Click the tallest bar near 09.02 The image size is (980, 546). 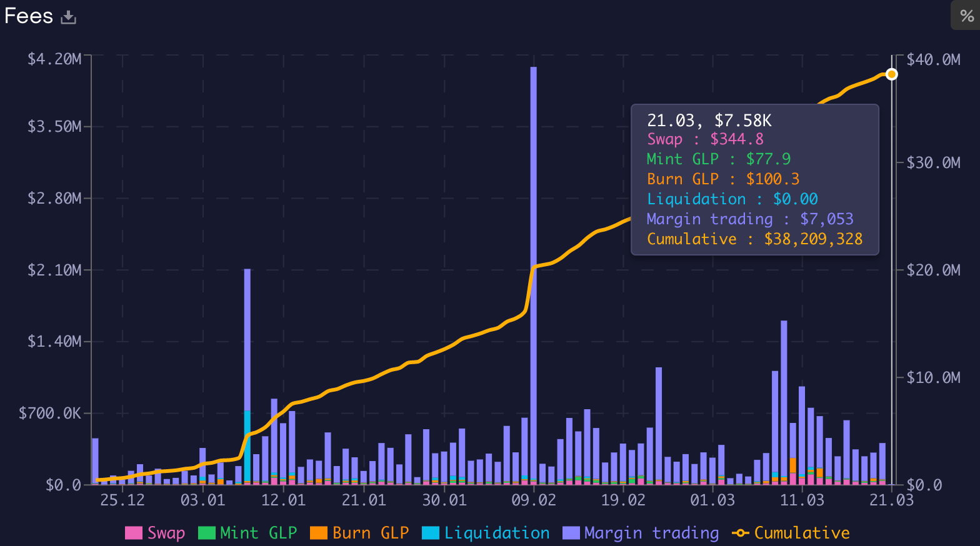click(x=534, y=250)
